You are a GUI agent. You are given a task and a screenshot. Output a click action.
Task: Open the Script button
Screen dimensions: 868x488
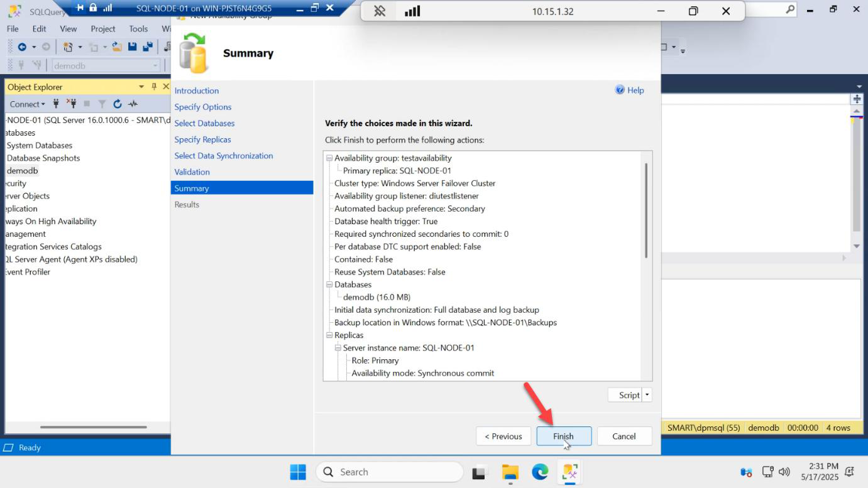click(625, 395)
